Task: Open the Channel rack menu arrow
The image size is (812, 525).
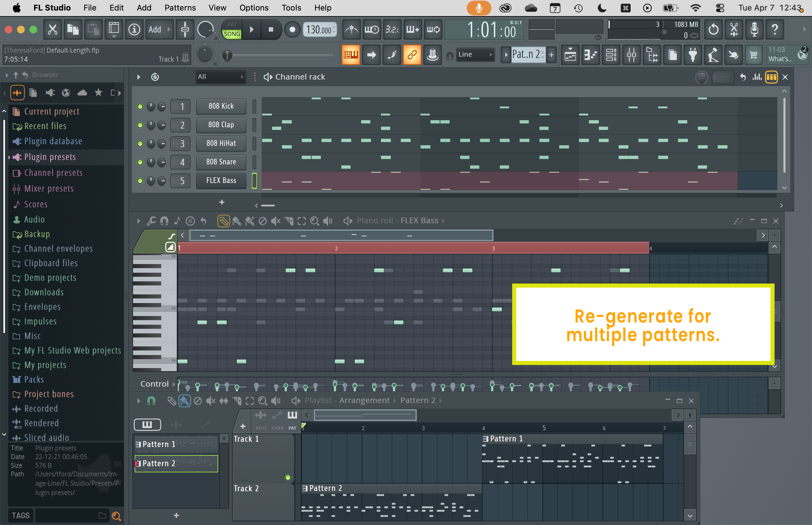Action: [139, 77]
